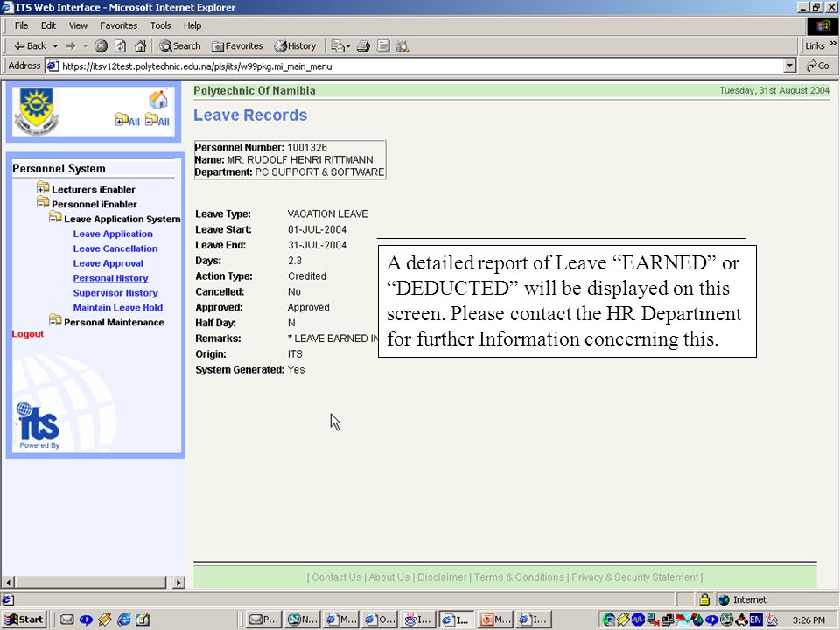This screenshot has height=630, width=840.
Task: Open the View menu
Action: tap(78, 25)
